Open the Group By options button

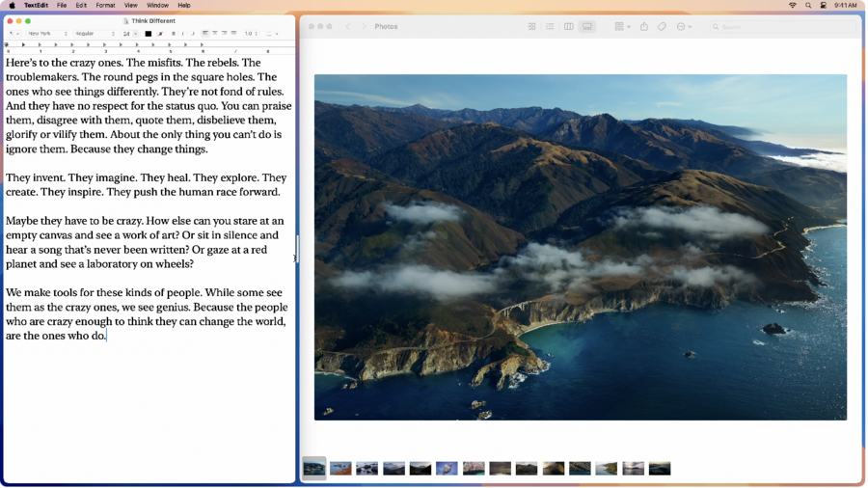click(622, 27)
